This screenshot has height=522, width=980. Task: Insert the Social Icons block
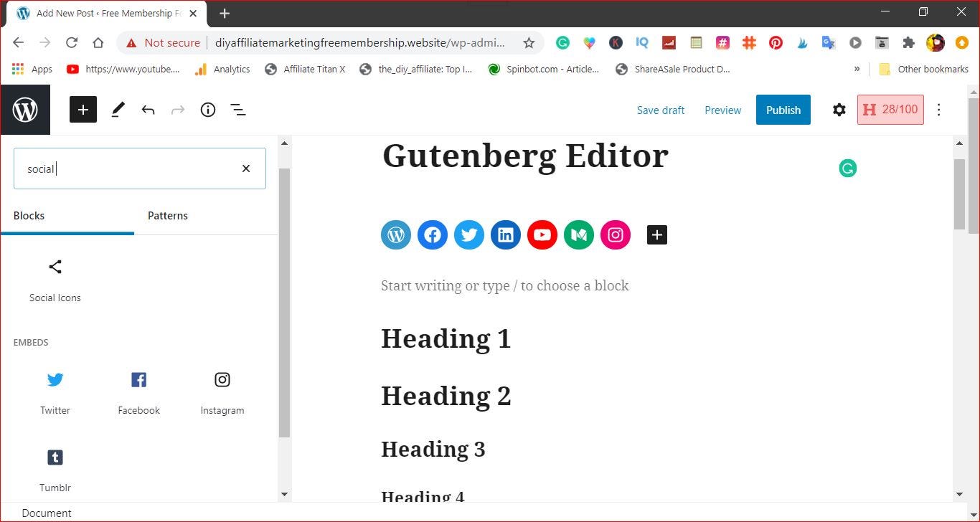click(x=55, y=280)
